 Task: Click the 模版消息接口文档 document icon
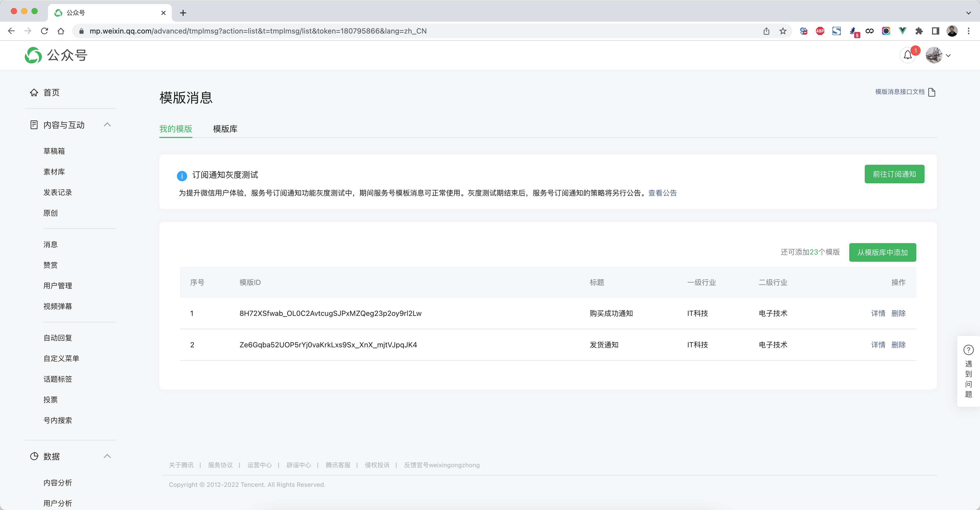[x=932, y=92]
